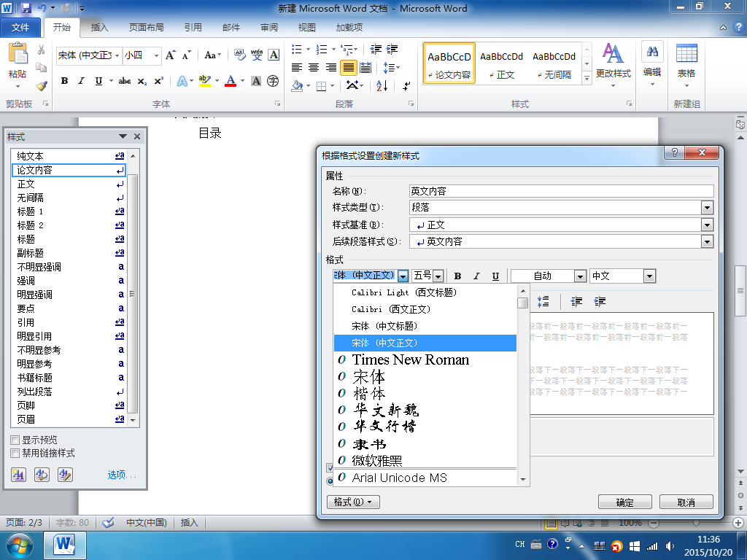Click the volume speaker tray icon
Screen dimensions: 747x560
coord(670,546)
